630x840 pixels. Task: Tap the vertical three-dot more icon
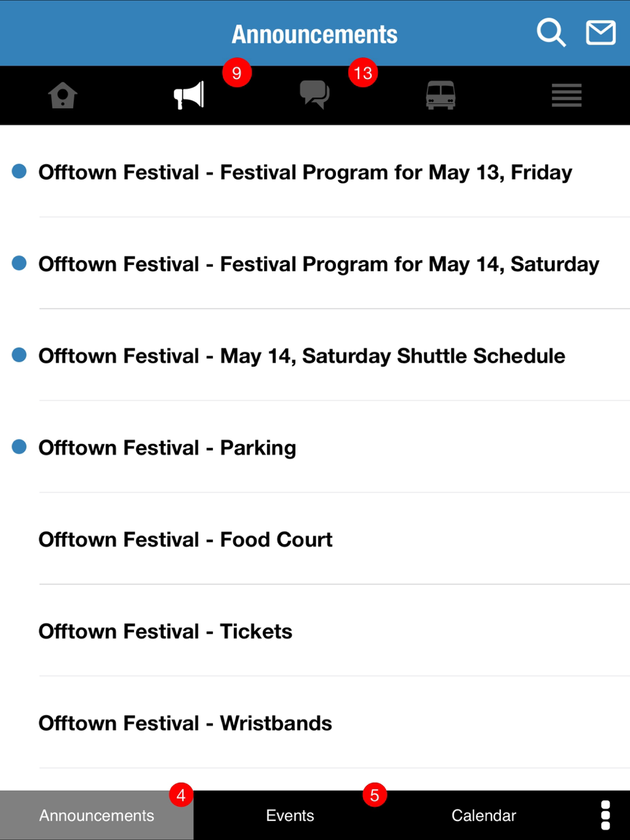point(605,815)
